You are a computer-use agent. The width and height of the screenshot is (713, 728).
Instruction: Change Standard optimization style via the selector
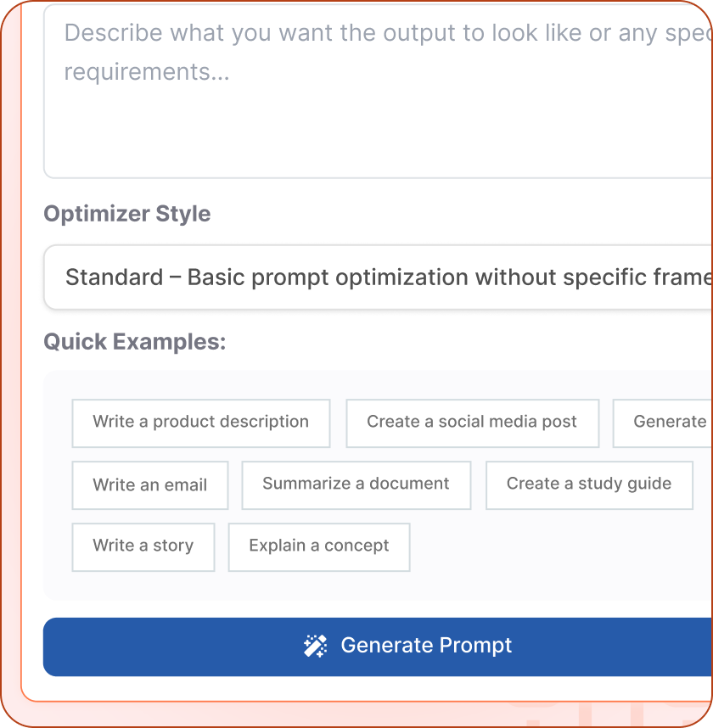(378, 277)
